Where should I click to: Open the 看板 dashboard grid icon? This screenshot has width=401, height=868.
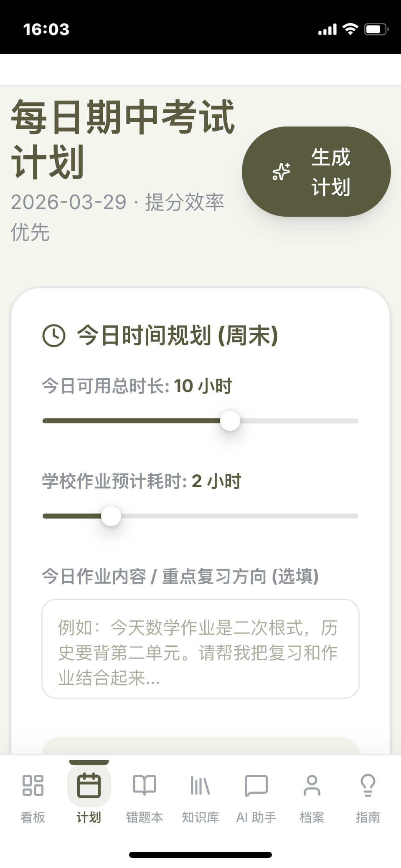point(33,785)
